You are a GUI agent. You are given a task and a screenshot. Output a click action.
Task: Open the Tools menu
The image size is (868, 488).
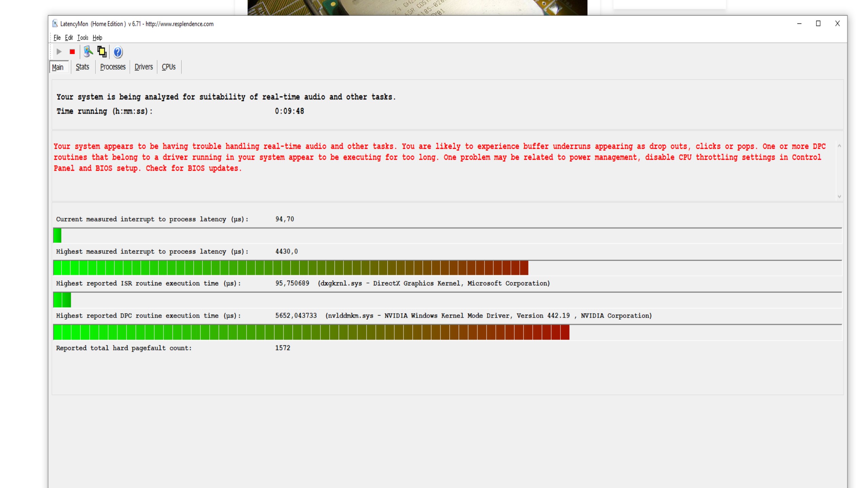83,38
